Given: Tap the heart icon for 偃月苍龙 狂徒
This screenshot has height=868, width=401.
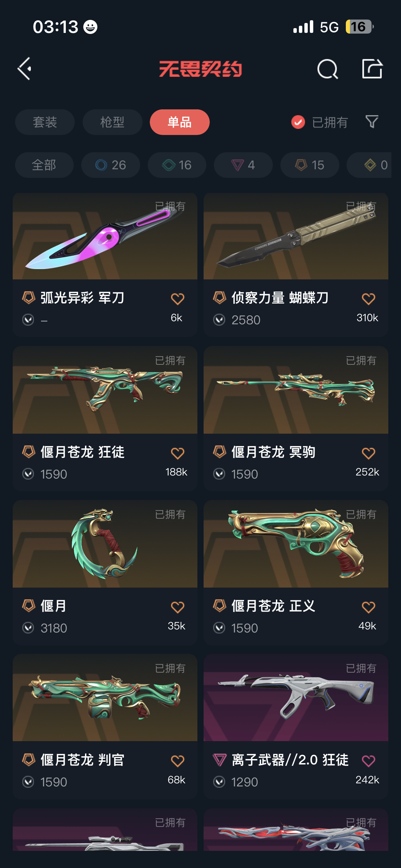Looking at the screenshot, I should click(x=178, y=453).
